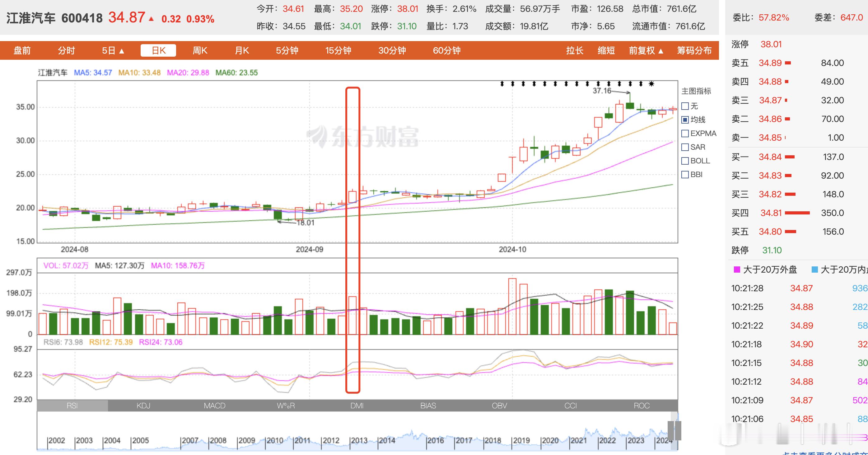This screenshot has width=868, height=455.
Task: Click the left gray handle of range slider
Action: [x=670, y=430]
